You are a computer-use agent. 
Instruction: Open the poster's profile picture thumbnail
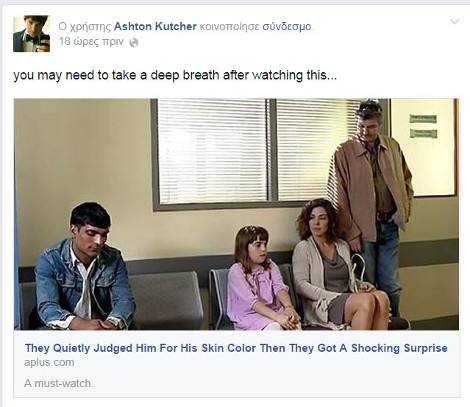click(x=32, y=34)
